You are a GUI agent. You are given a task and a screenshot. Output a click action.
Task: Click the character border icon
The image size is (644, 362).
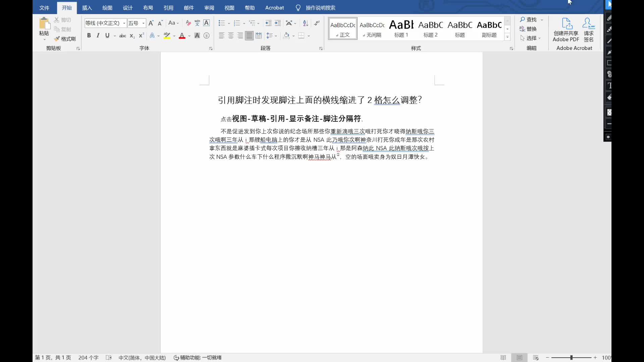[x=207, y=23]
